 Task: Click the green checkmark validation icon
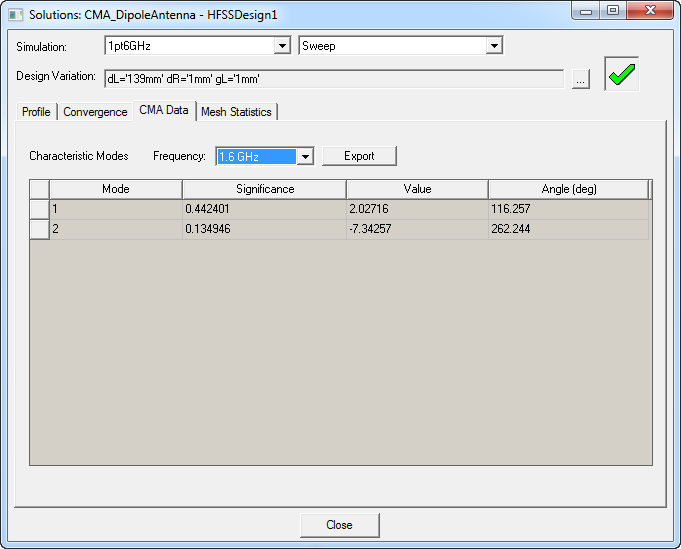point(621,75)
